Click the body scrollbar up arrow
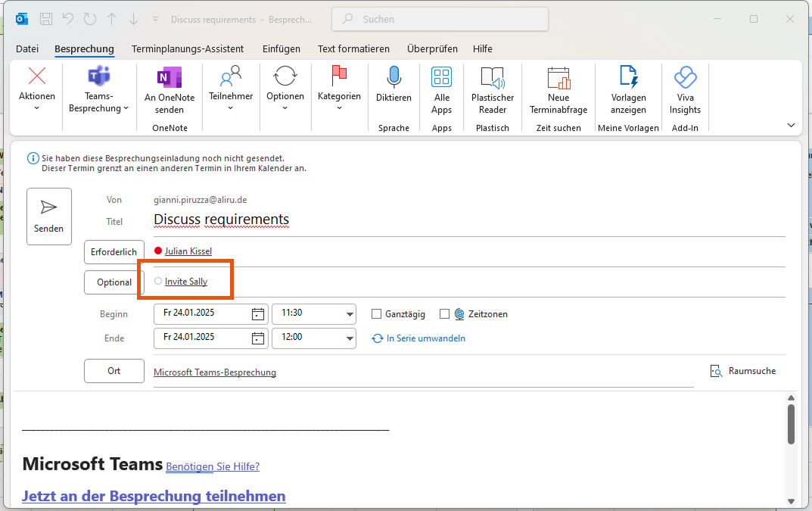 (x=791, y=398)
